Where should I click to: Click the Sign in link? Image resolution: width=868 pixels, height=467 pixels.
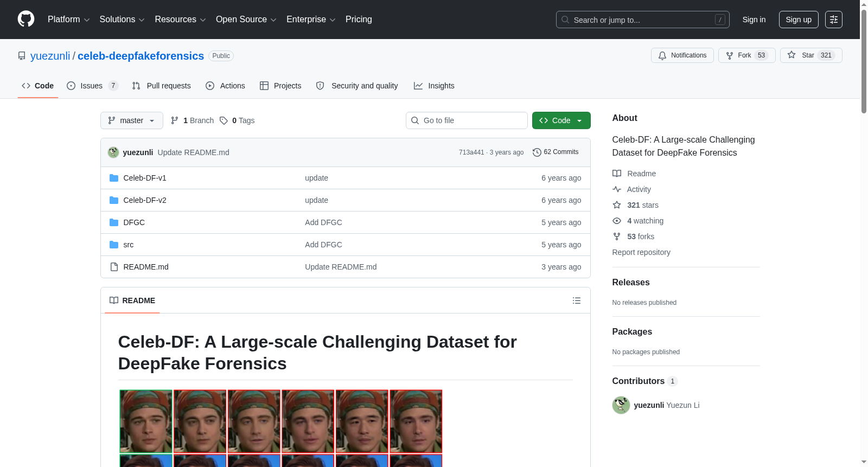click(x=754, y=20)
